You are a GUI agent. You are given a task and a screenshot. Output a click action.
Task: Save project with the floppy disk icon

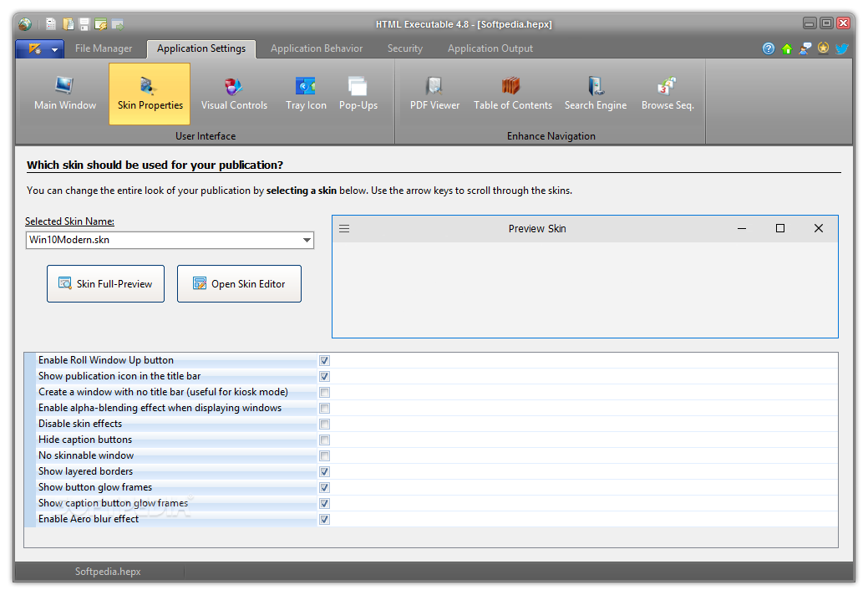click(x=84, y=24)
